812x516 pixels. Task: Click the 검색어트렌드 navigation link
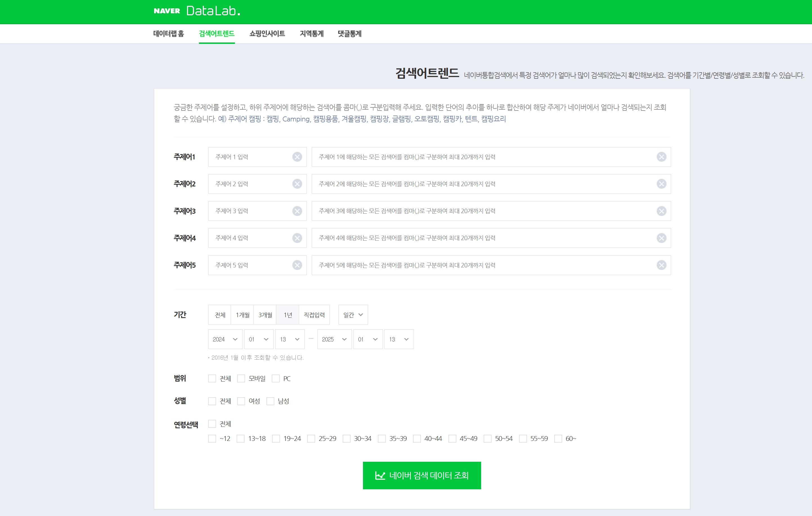tap(216, 34)
